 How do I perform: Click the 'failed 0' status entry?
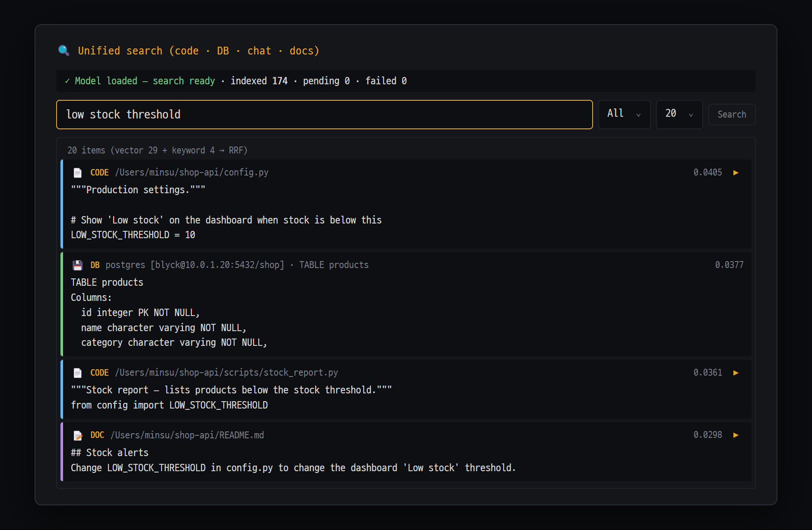pyautogui.click(x=386, y=81)
